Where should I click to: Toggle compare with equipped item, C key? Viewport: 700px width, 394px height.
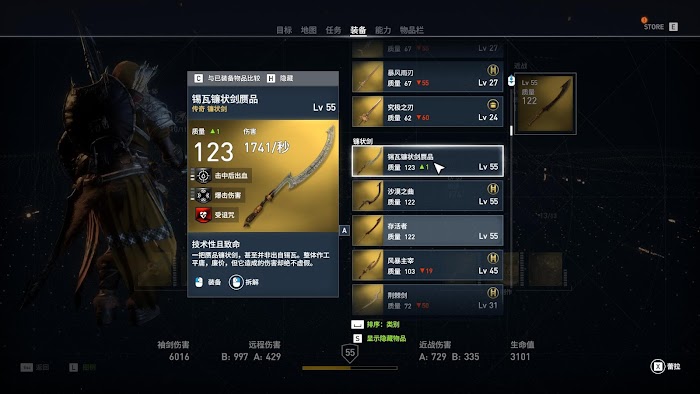click(199, 78)
